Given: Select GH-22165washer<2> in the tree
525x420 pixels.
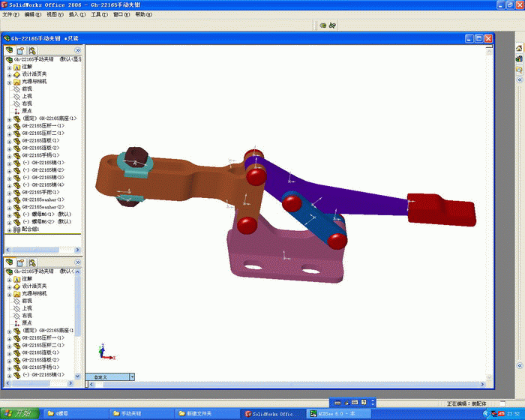Looking at the screenshot, I should (43, 207).
